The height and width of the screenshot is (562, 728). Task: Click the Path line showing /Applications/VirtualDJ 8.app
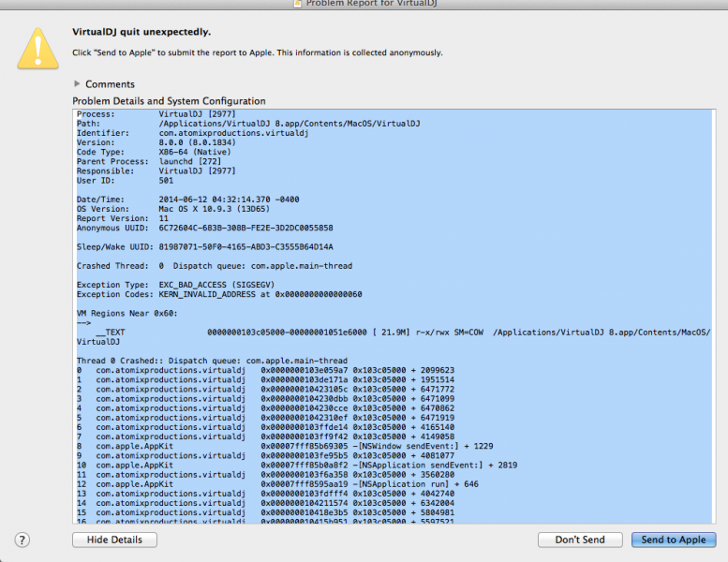(248, 124)
